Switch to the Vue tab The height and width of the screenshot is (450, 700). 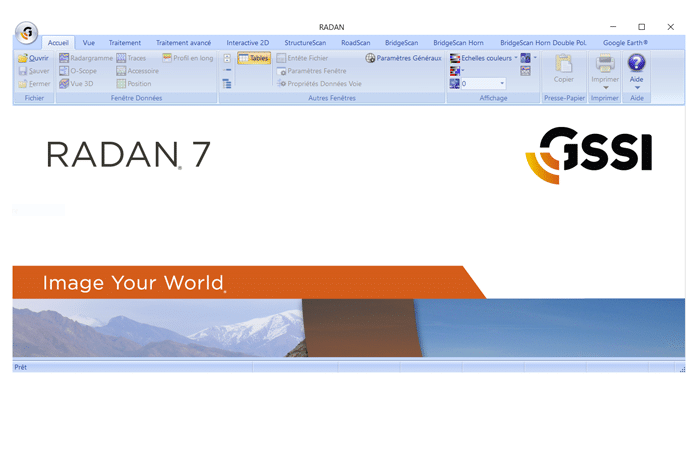88,43
